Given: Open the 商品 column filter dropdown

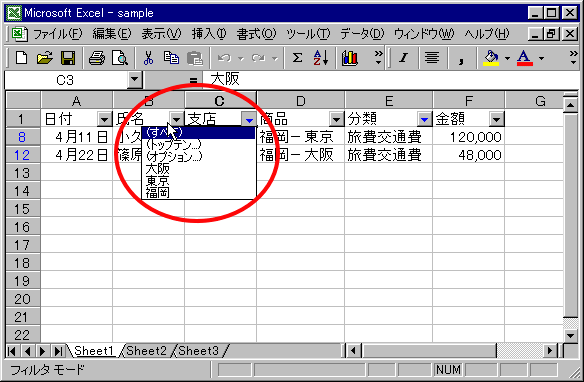Looking at the screenshot, I should (337, 120).
